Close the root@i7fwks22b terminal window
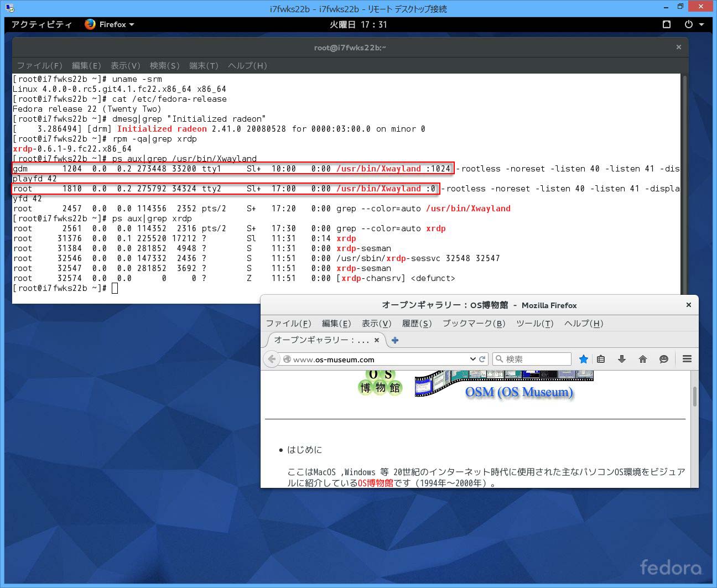 [x=678, y=47]
